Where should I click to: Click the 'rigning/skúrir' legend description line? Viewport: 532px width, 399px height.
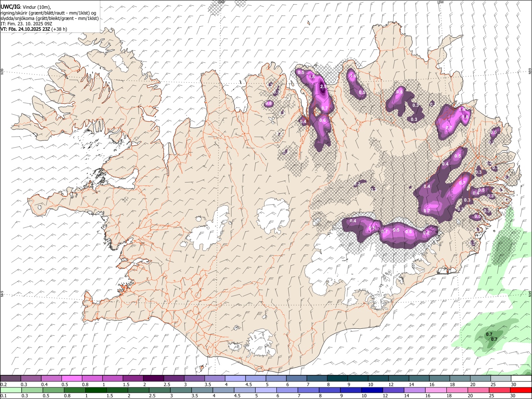[48, 13]
